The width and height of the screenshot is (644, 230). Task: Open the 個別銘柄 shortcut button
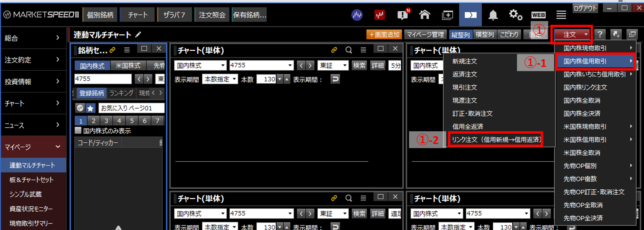pos(100,15)
